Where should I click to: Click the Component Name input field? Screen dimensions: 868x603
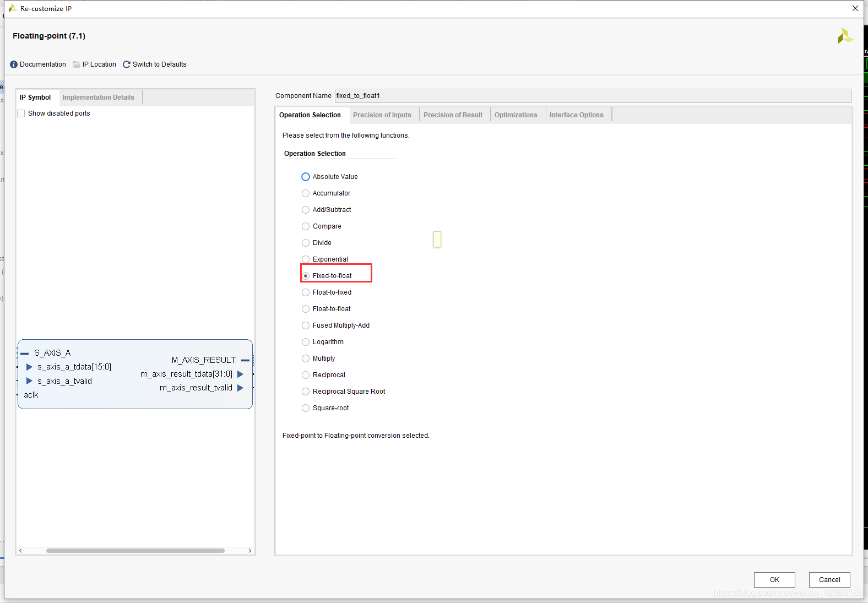click(593, 96)
